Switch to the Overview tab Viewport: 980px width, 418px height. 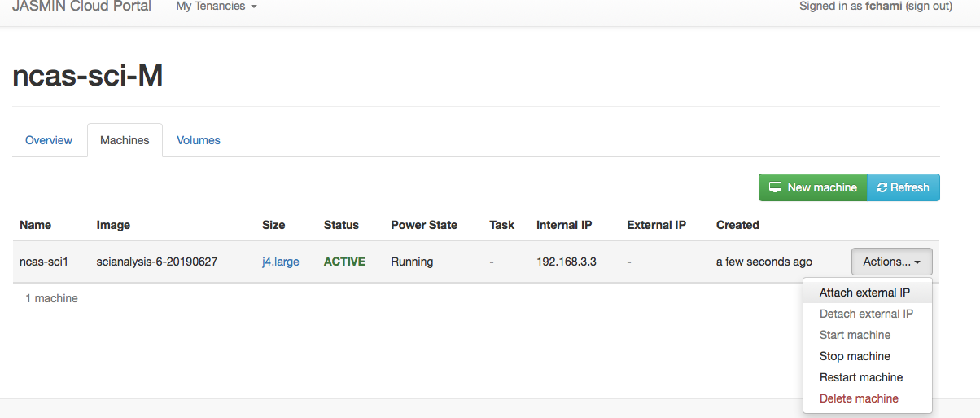(49, 140)
